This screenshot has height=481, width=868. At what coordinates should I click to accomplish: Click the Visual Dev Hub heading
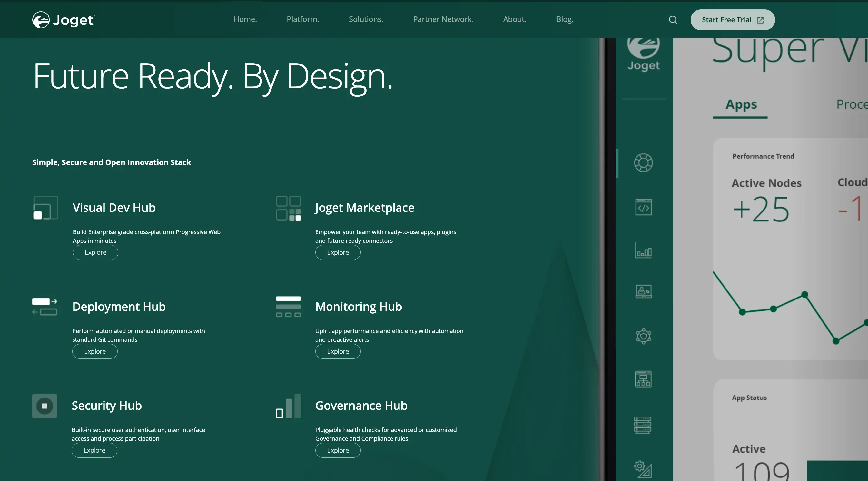(114, 208)
